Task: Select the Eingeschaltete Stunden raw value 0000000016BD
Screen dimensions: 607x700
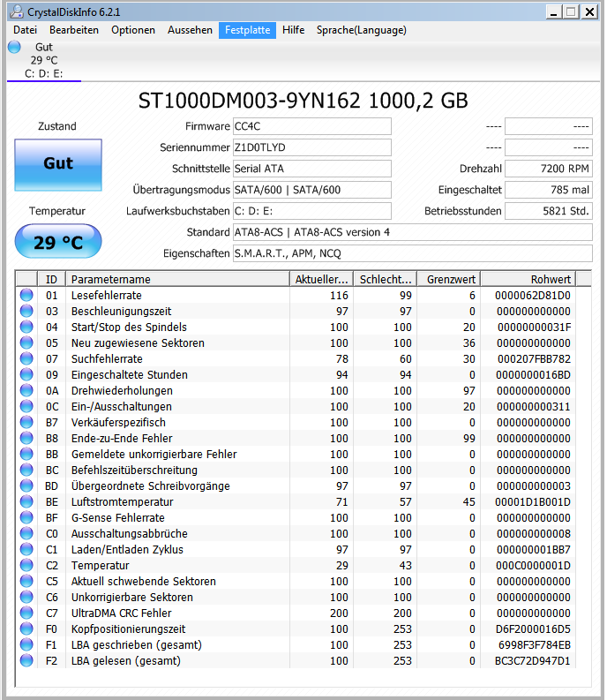Action: 534,374
